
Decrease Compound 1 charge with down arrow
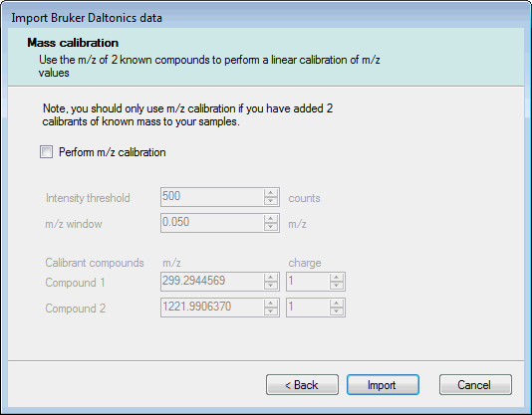coord(337,286)
